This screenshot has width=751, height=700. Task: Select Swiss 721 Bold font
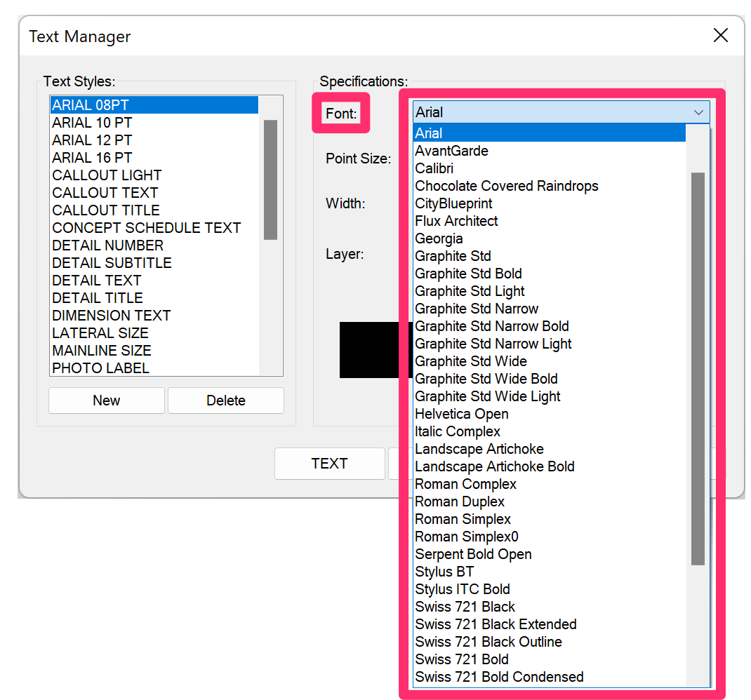[x=550, y=659]
